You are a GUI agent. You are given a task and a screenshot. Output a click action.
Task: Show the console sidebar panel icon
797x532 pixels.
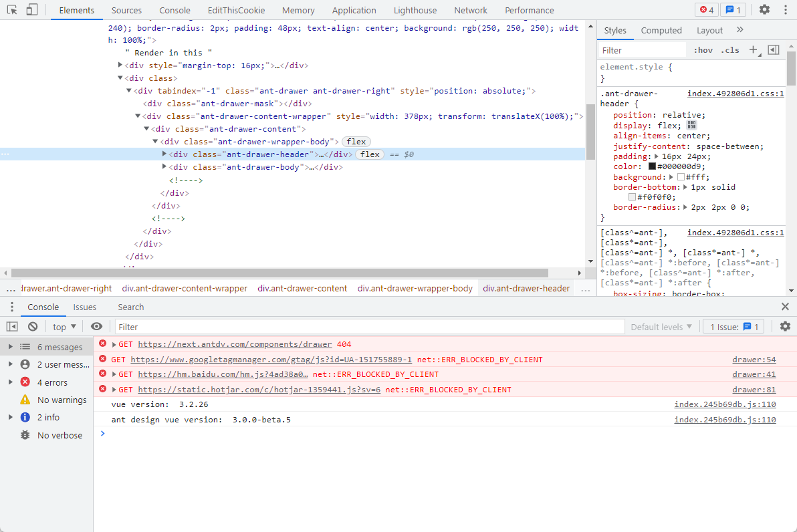11,326
